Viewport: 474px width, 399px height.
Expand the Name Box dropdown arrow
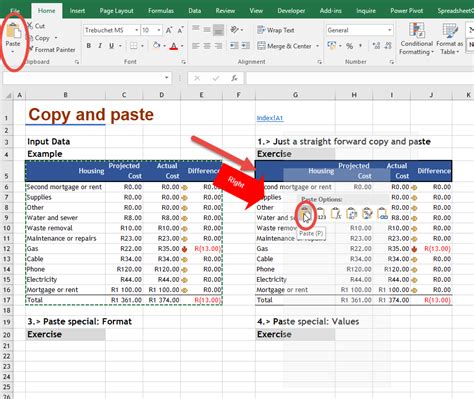tap(166, 78)
